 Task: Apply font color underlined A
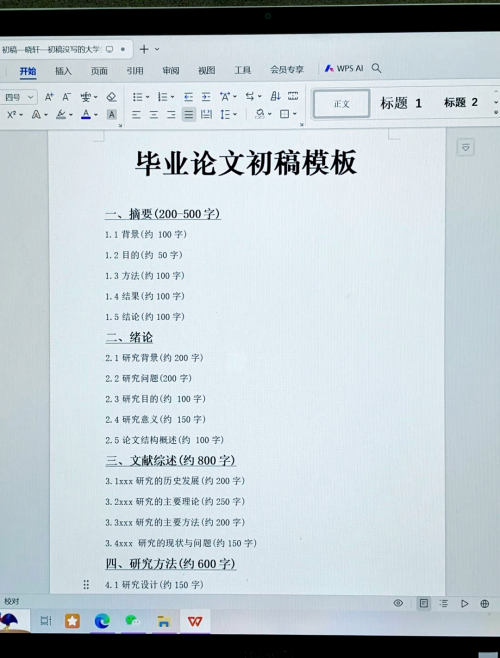[x=86, y=114]
